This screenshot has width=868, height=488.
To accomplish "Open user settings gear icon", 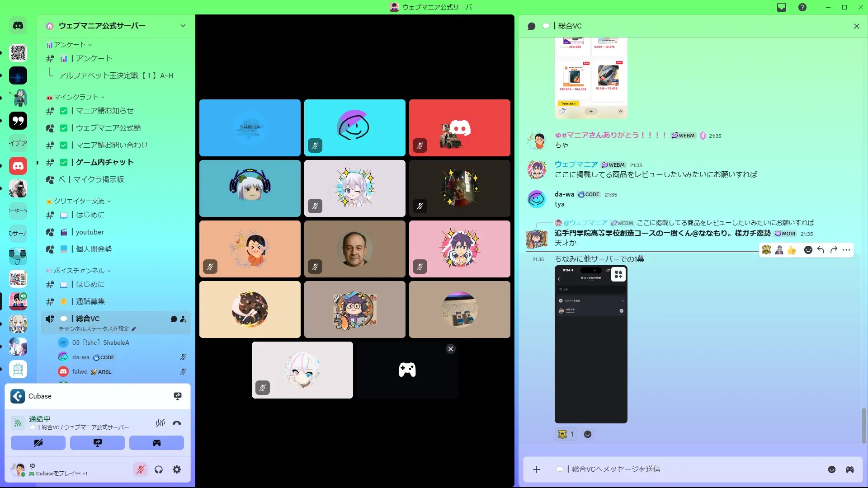I will pos(177,470).
